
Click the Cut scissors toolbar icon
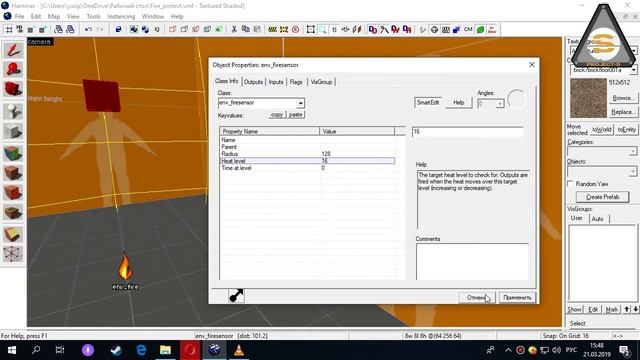click(234, 29)
